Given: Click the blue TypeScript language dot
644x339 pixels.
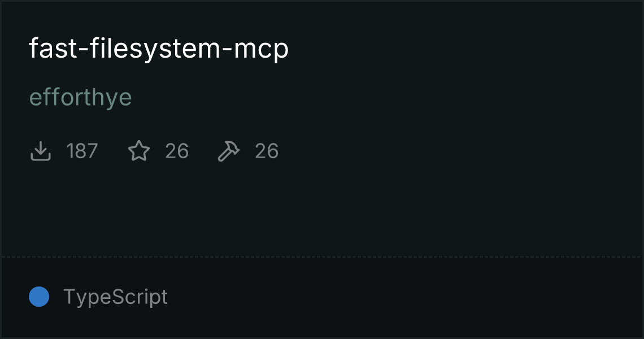Looking at the screenshot, I should coord(39,297).
